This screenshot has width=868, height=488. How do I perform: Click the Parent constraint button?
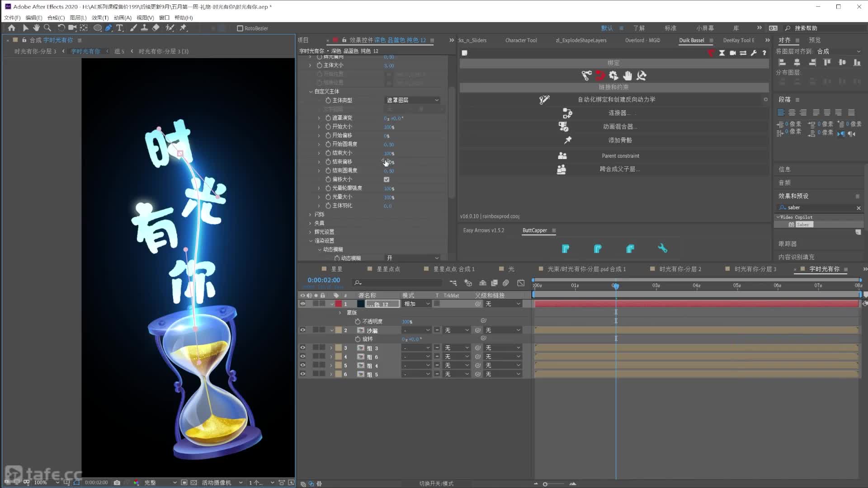click(x=620, y=156)
